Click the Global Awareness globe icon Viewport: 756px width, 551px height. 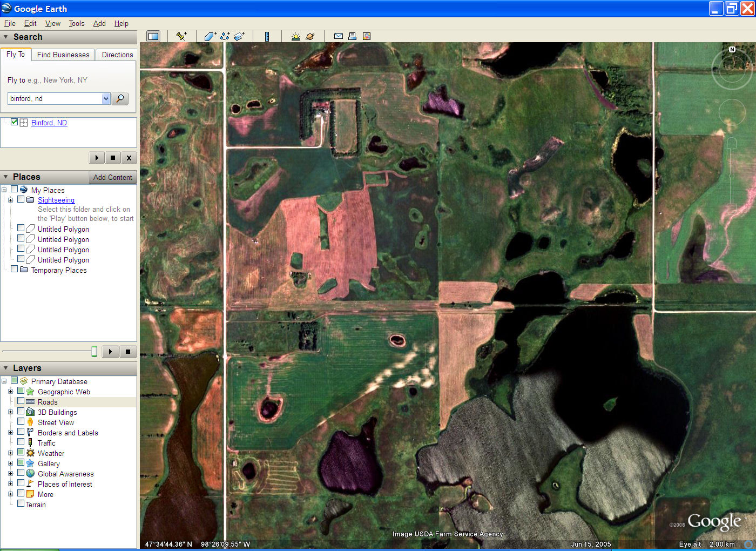click(30, 473)
